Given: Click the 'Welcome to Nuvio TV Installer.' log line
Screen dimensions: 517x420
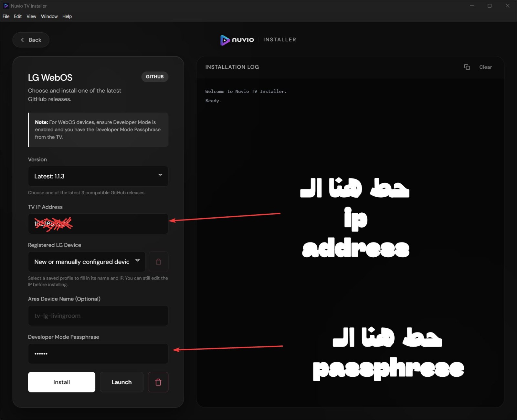Looking at the screenshot, I should click(246, 91).
